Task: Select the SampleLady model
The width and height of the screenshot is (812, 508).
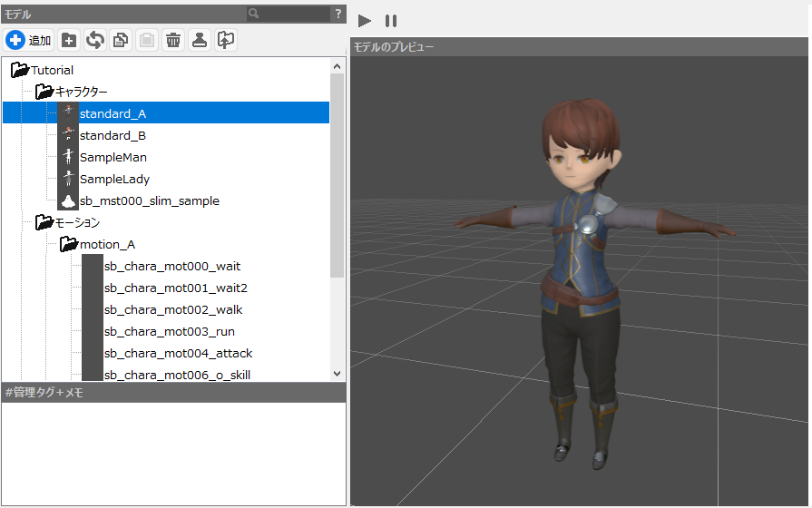Action: pyautogui.click(x=114, y=179)
